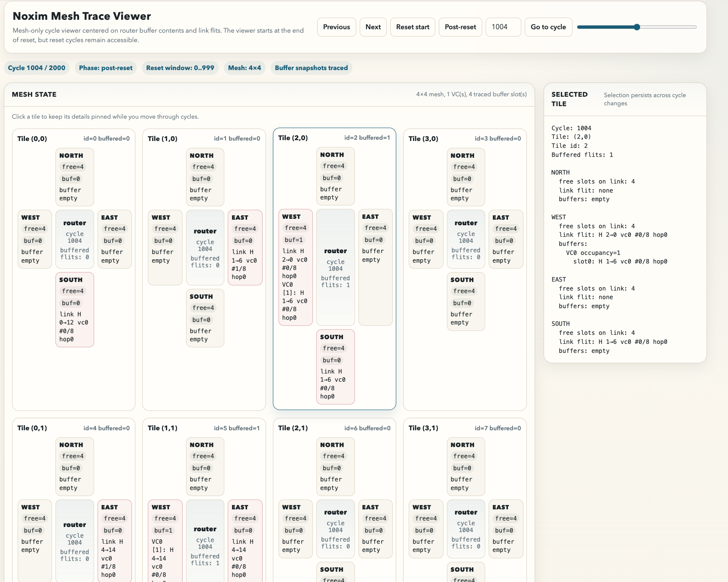728x582 pixels.
Task: Jump to Post-reset cycle
Action: pos(460,27)
